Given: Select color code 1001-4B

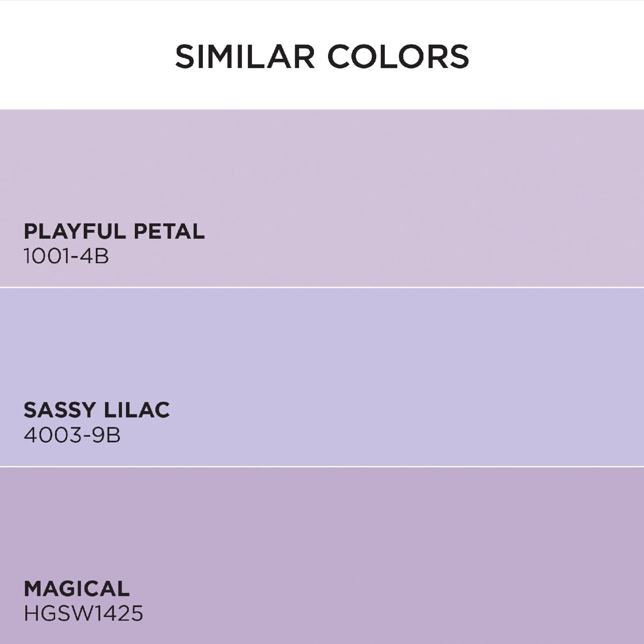Looking at the screenshot, I should tap(66, 256).
